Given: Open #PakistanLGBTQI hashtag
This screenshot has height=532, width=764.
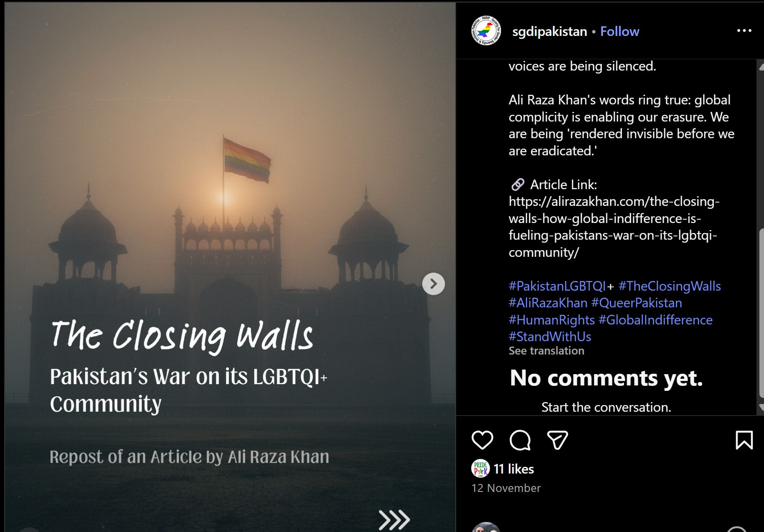Looking at the screenshot, I should (557, 286).
